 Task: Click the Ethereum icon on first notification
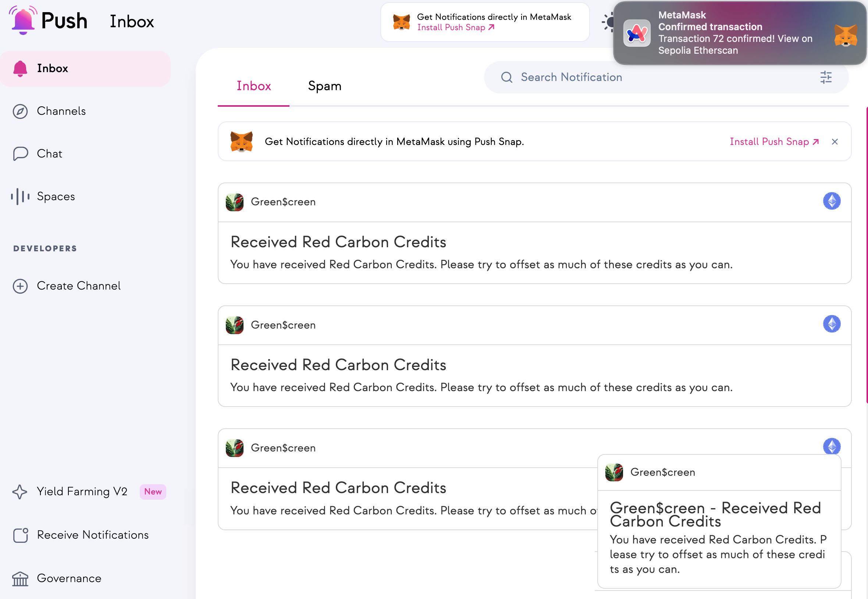point(832,201)
